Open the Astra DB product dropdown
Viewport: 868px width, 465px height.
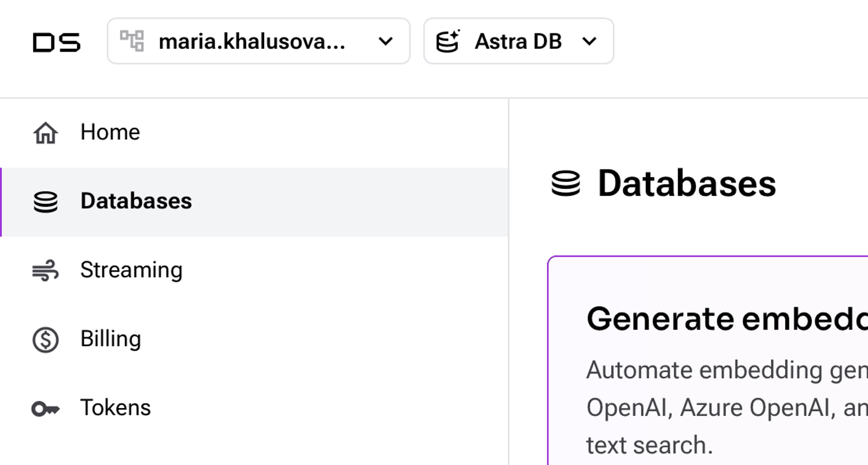(x=518, y=41)
